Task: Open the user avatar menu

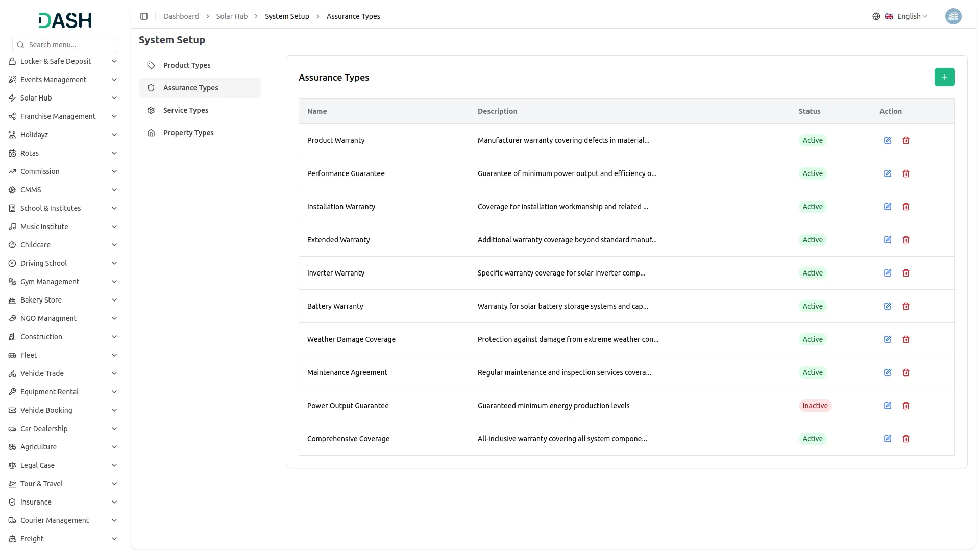Action: (x=953, y=16)
